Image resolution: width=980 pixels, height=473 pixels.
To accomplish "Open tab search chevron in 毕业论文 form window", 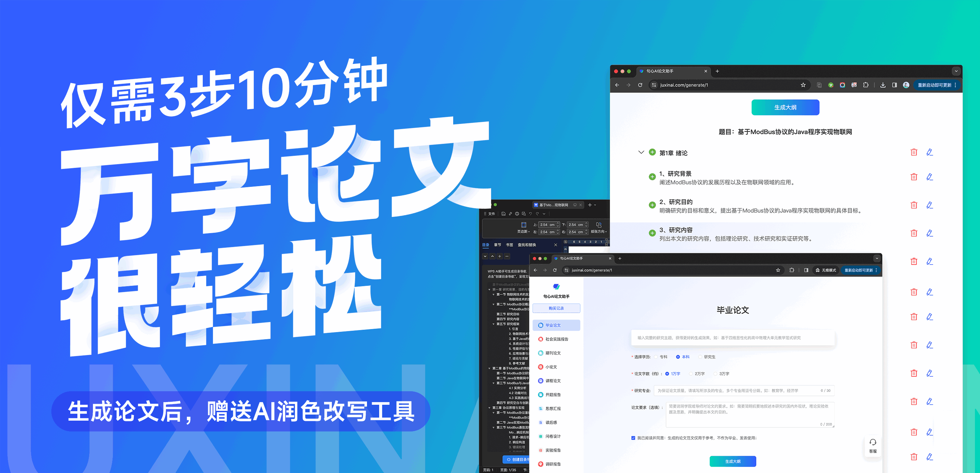I will [877, 258].
